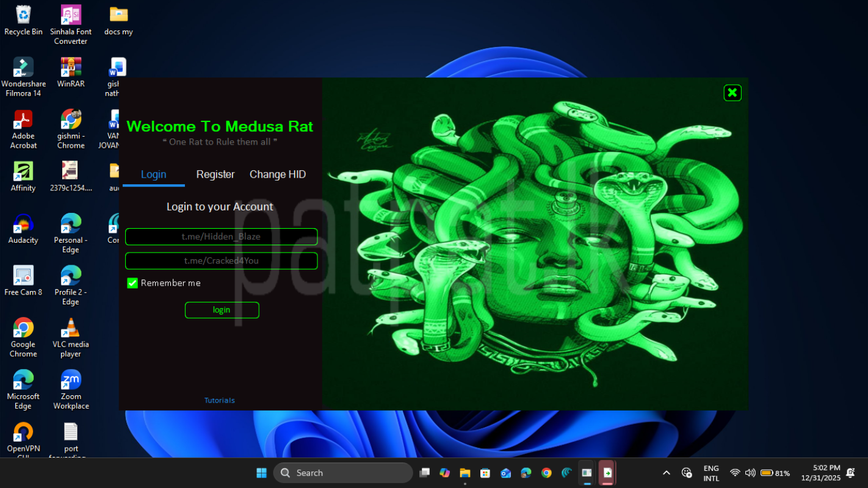Open the Tutorials link

coord(219,401)
